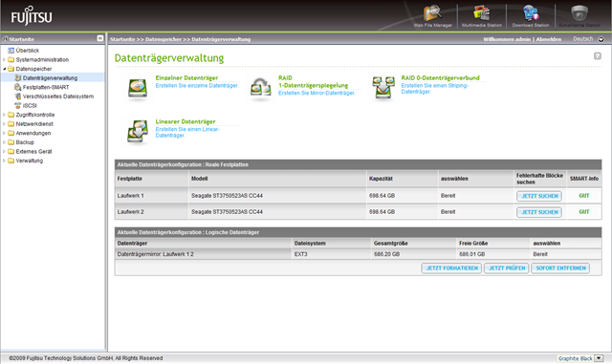Select Festplatten-SMART in the tree
The height and width of the screenshot is (364, 612).
pos(46,87)
